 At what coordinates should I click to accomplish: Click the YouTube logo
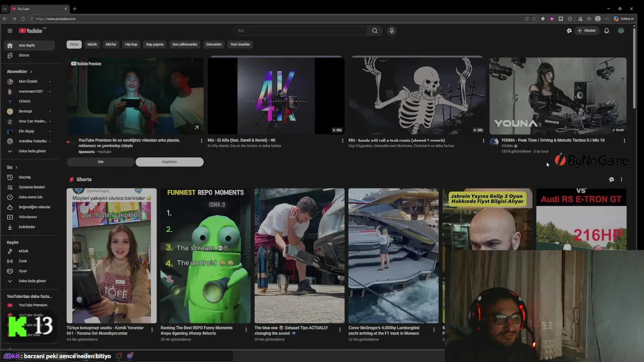pyautogui.click(x=31, y=31)
